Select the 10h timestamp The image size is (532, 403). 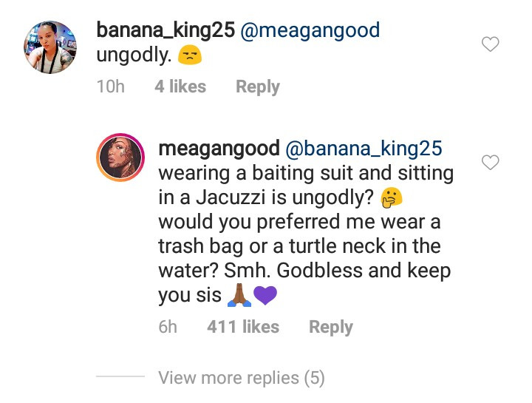(111, 87)
